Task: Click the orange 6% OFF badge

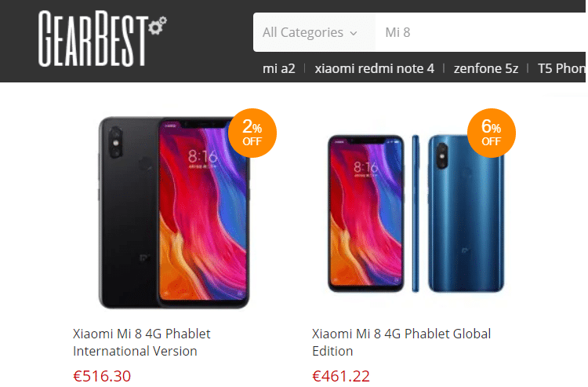Action: (492, 133)
